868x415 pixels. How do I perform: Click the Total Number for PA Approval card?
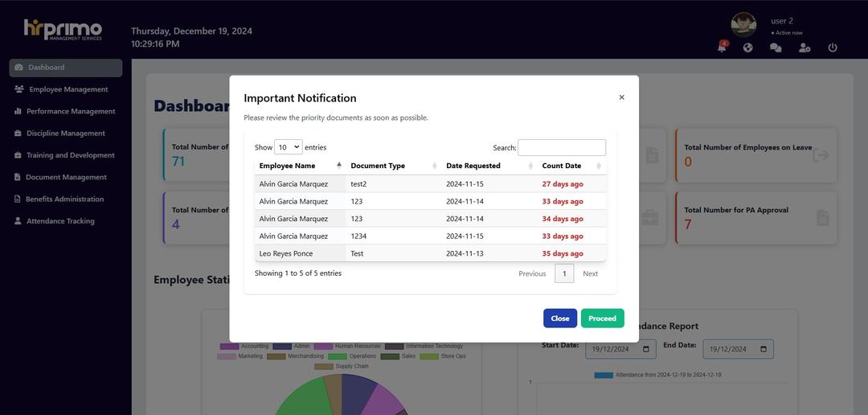coord(756,218)
